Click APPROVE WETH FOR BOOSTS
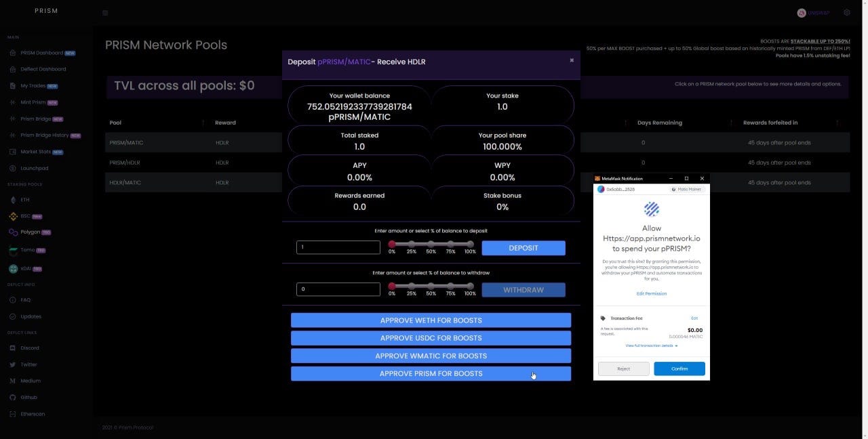 point(431,320)
